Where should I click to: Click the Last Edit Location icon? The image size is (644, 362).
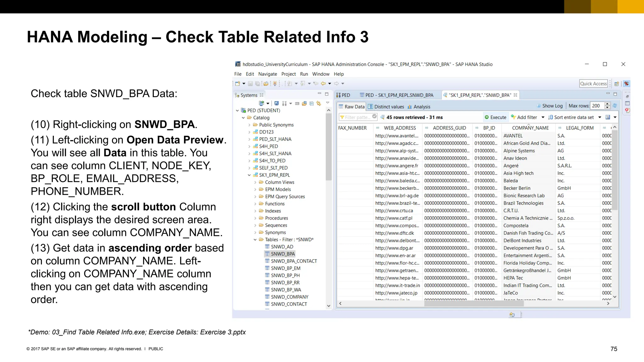(315, 84)
